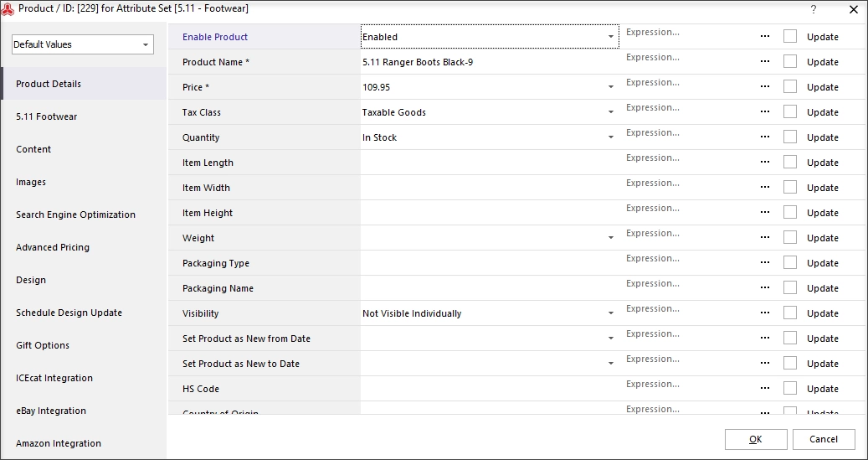Click ellipsis for Set Product as New to Date
This screenshot has width=868, height=460.
764,363
